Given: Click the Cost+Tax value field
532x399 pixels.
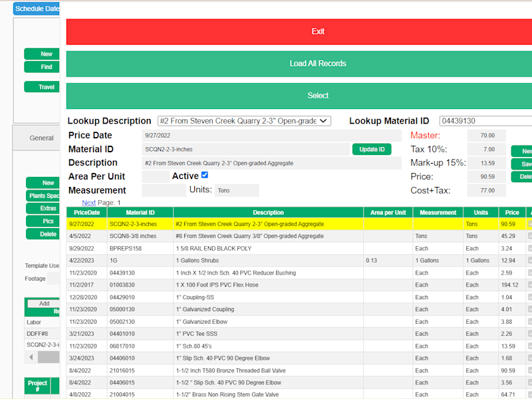Looking at the screenshot, I should (x=487, y=190).
